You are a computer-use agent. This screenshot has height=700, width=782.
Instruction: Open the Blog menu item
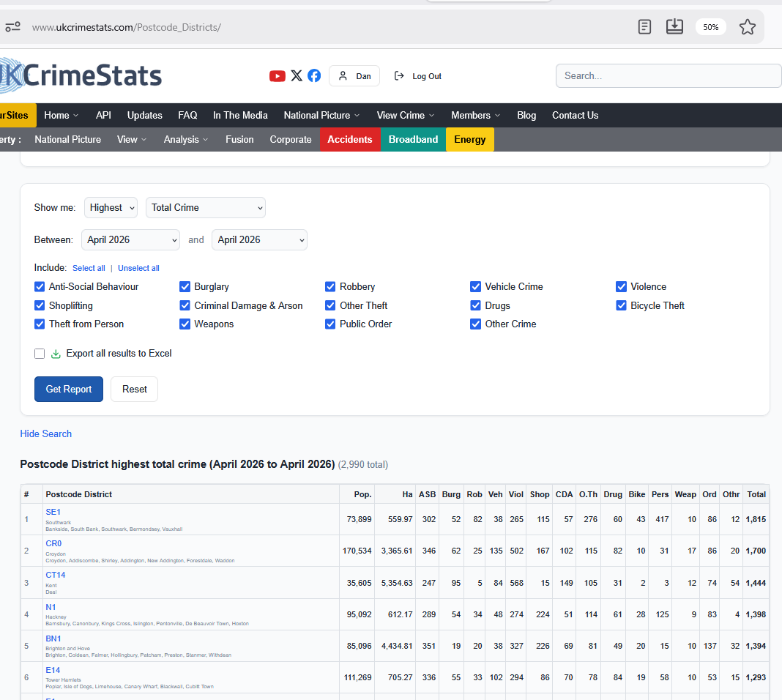[x=526, y=115]
